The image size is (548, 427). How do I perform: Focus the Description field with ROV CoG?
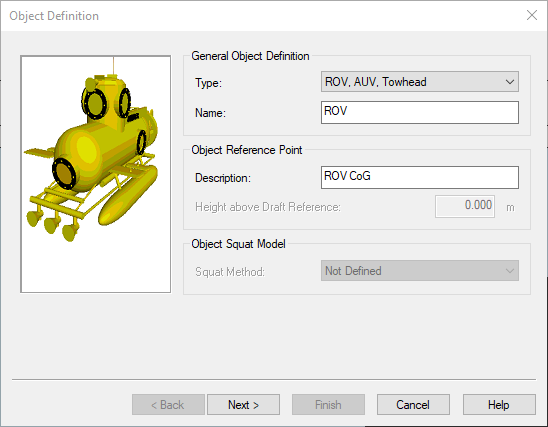click(420, 178)
